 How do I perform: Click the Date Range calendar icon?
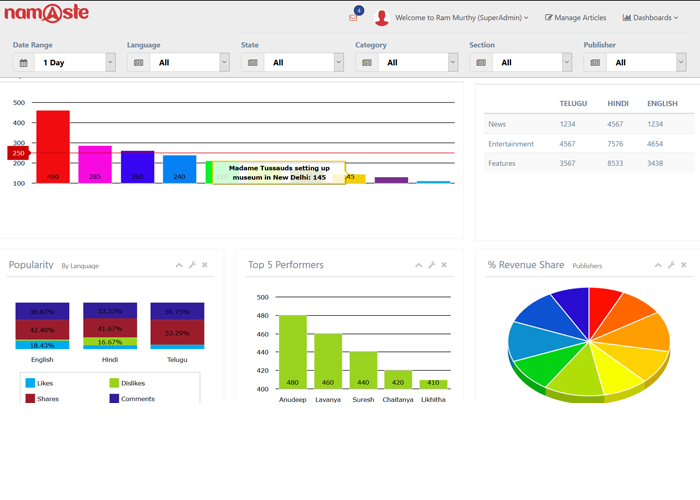pyautogui.click(x=24, y=62)
